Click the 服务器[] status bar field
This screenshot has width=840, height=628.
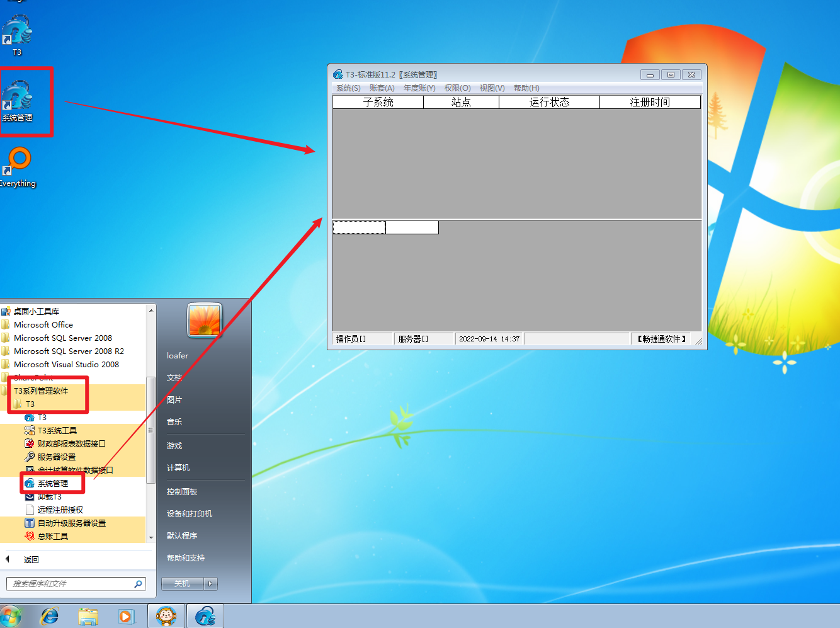(x=424, y=339)
